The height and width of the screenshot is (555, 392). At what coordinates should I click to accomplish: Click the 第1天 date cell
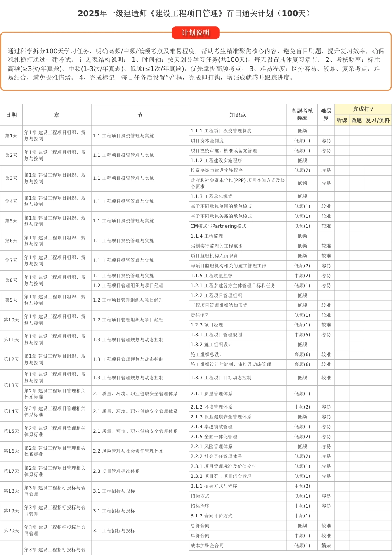11,136
